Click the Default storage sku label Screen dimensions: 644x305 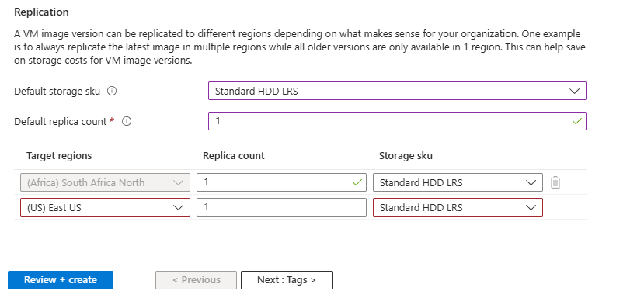(57, 91)
